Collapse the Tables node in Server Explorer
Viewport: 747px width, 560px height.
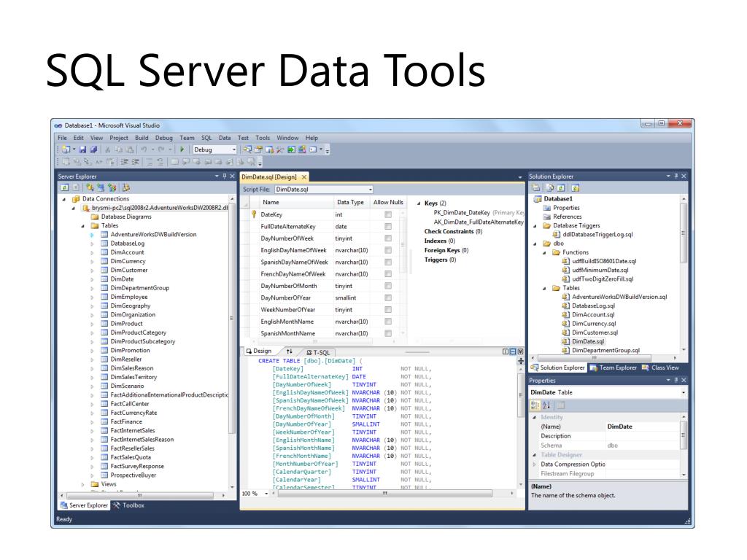83,226
